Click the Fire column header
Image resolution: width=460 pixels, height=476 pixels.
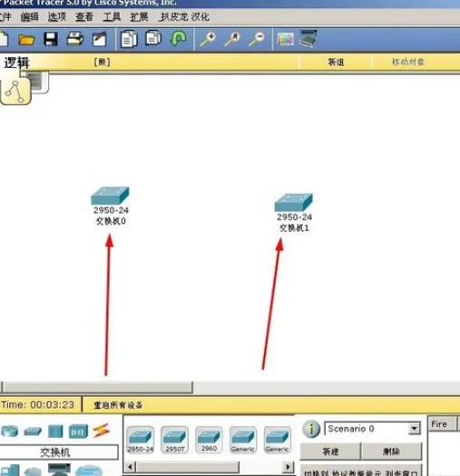tap(443, 423)
